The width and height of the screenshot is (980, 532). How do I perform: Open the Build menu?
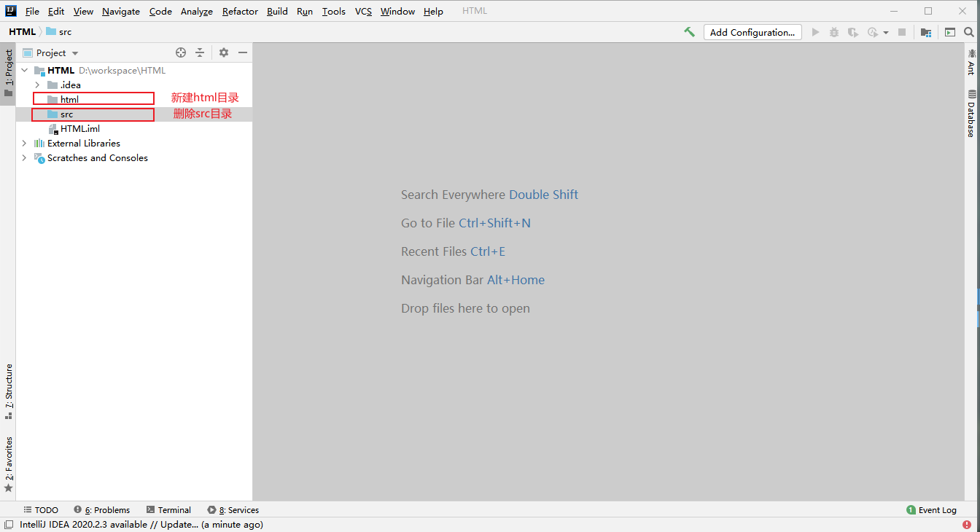click(277, 11)
